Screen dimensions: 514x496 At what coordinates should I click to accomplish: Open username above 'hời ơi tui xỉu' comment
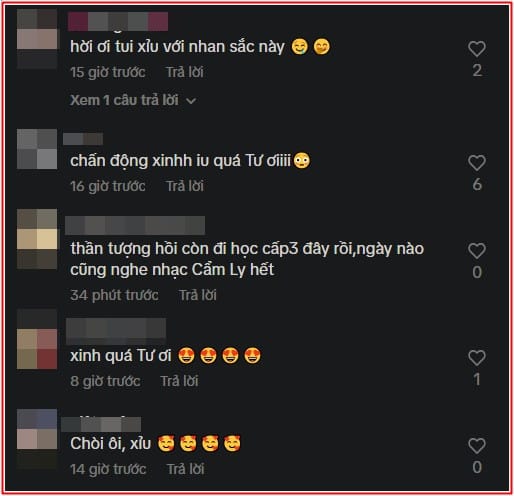(118, 22)
